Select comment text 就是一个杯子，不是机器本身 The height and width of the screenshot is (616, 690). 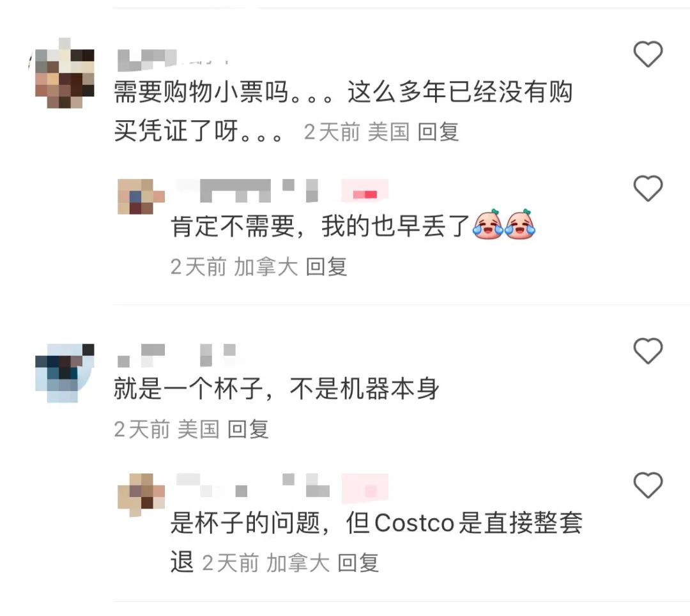(x=277, y=389)
